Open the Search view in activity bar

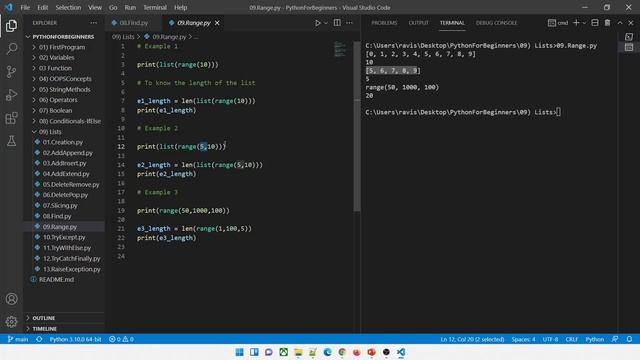11,49
